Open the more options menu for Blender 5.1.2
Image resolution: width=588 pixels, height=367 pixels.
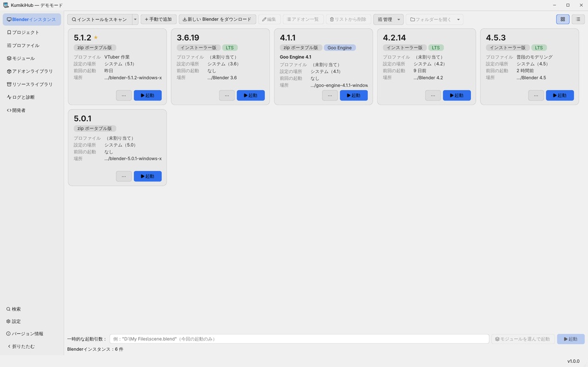(x=124, y=95)
